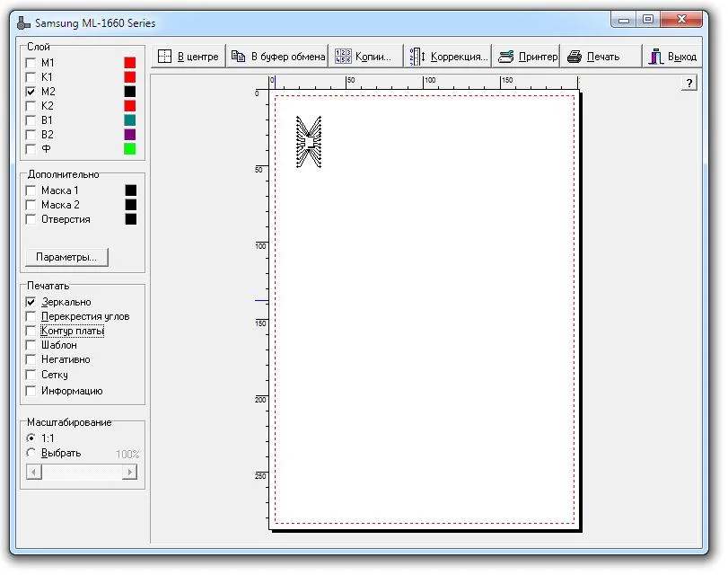
Task: Click the question mark help button
Action: click(x=689, y=84)
